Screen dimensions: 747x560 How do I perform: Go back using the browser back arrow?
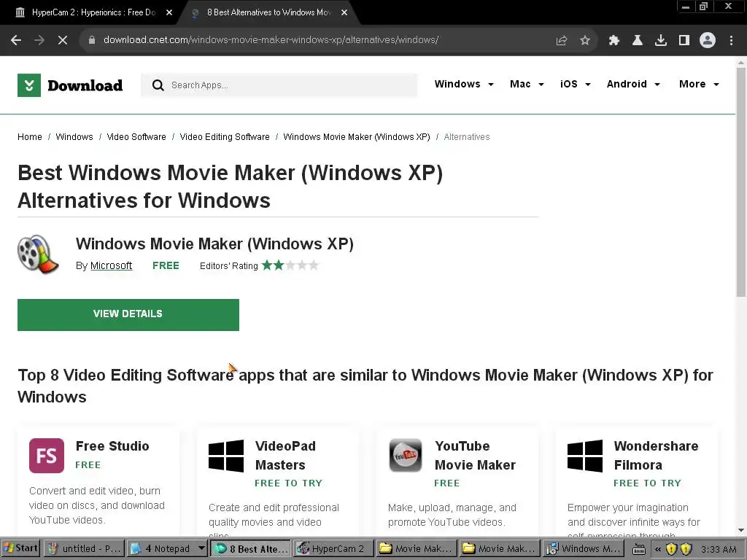pyautogui.click(x=16, y=41)
